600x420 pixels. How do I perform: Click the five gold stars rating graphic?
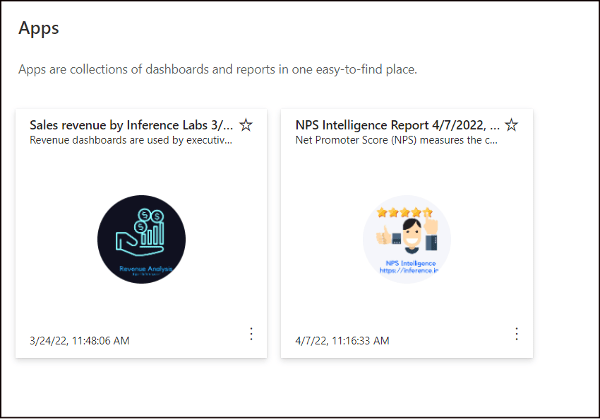(x=404, y=212)
